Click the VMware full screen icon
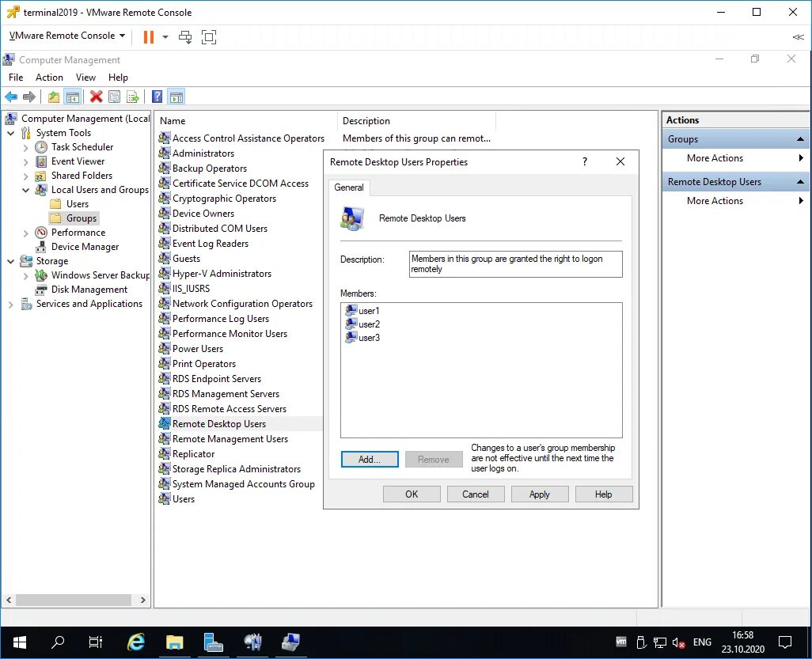The image size is (812, 659). click(209, 36)
